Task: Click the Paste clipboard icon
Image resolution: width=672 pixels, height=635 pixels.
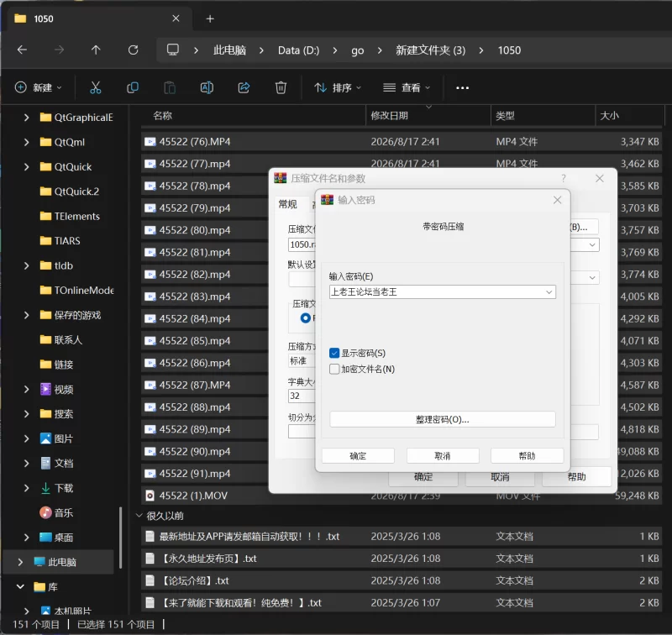Action: [x=170, y=88]
